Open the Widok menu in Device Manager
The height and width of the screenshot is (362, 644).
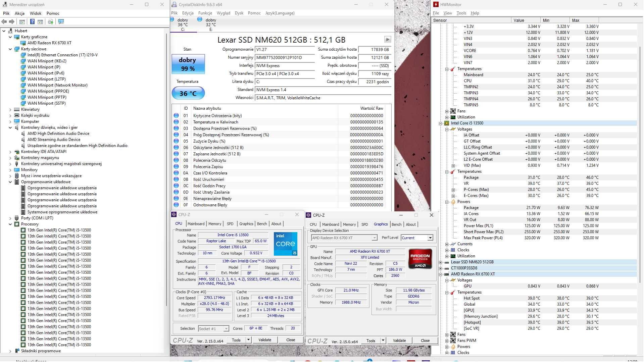coord(36,13)
